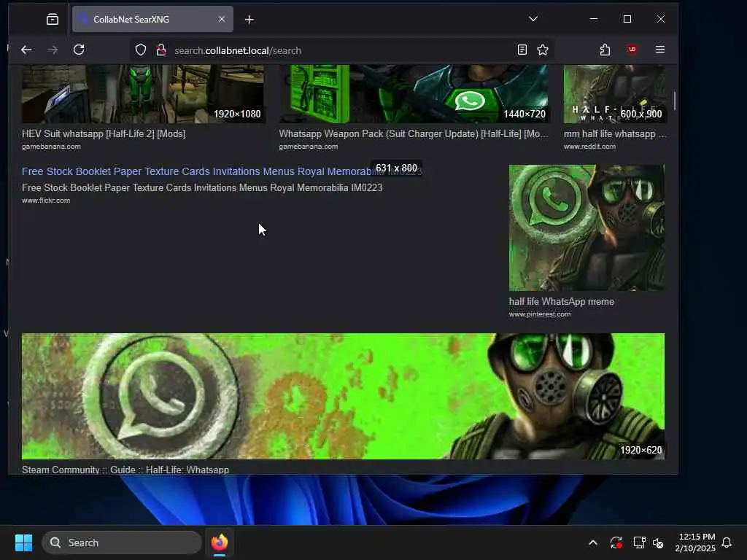Close the CollabNet SearXNG tab
Viewport: 747px width, 560px height.
click(222, 19)
